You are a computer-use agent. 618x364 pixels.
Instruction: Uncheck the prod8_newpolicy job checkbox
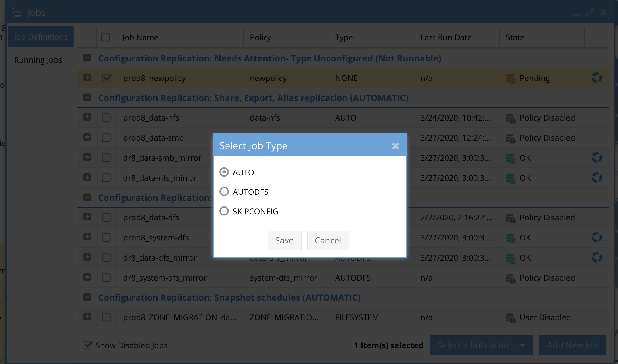[106, 78]
